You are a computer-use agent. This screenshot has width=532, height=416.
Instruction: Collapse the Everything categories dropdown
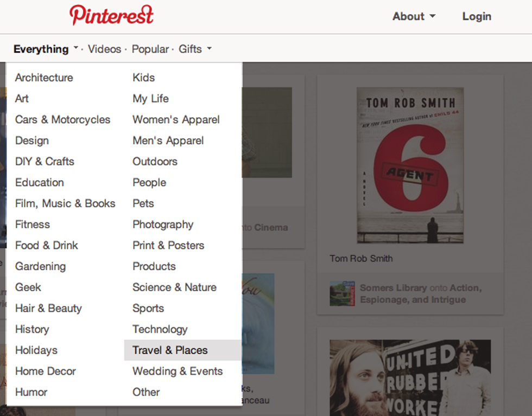click(46, 49)
